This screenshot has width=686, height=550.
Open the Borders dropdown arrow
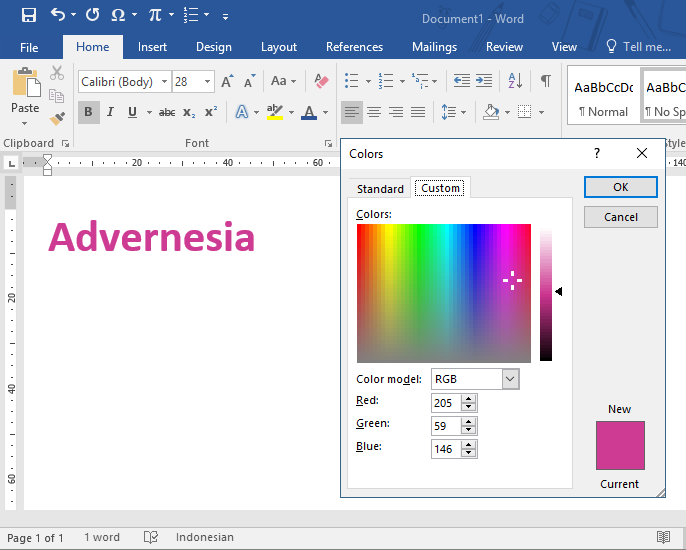[541, 112]
